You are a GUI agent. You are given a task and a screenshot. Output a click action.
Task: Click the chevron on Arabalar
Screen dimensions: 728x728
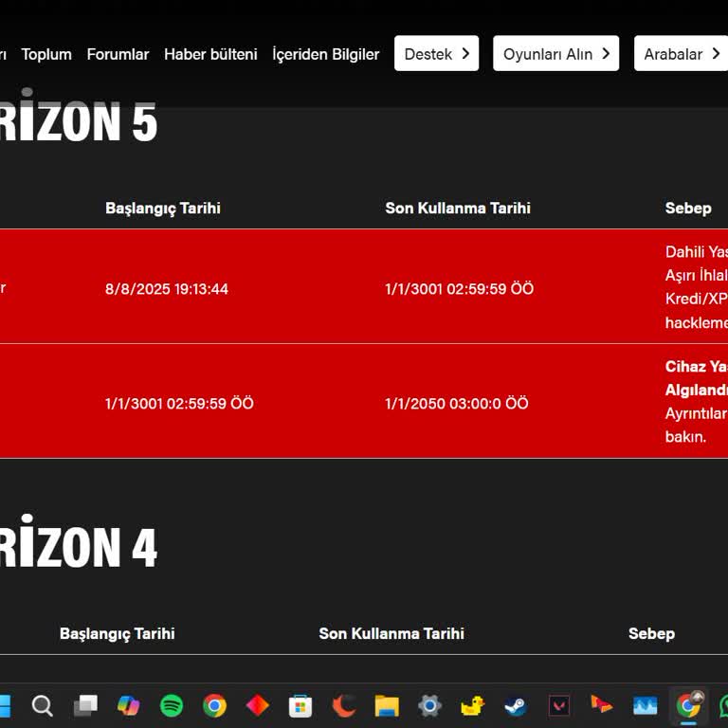(x=716, y=53)
